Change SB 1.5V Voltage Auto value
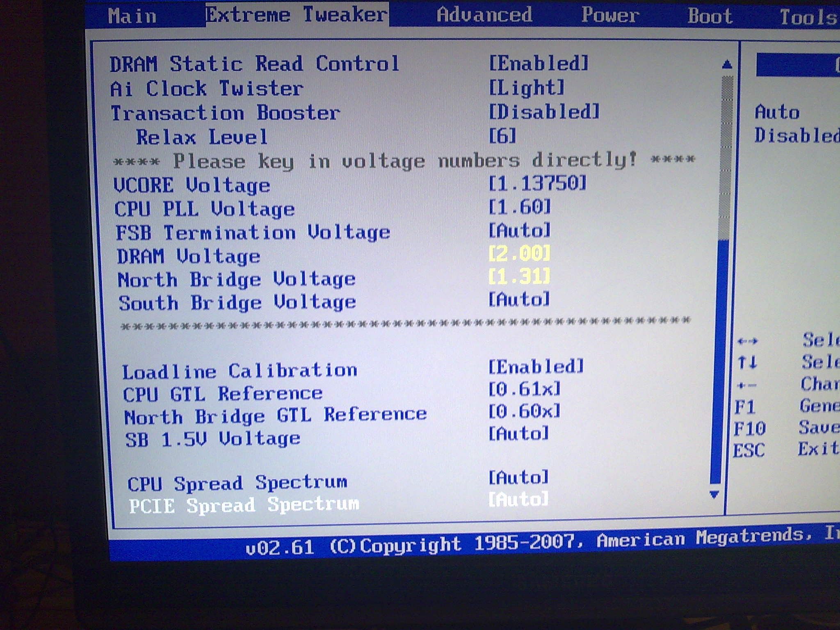The height and width of the screenshot is (630, 840). click(x=518, y=434)
